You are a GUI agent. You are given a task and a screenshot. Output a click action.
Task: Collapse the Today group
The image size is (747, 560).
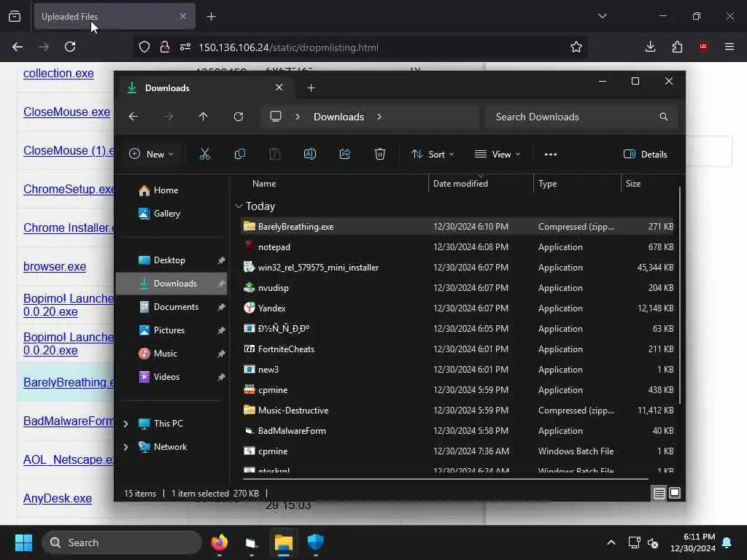pyautogui.click(x=239, y=206)
